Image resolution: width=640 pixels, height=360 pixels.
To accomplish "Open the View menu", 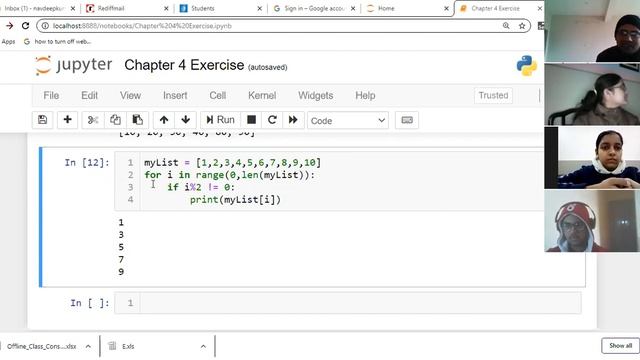I will coord(130,96).
